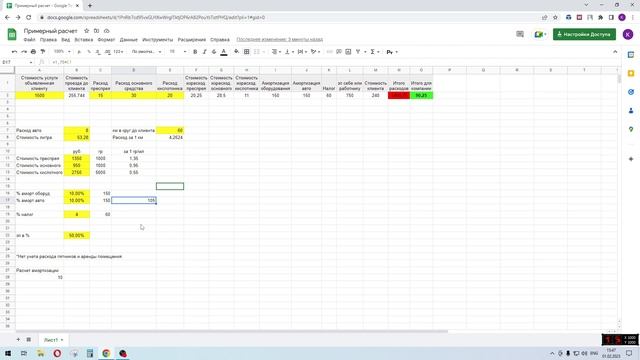Select the red Итого расходов cell
The image size is (640, 360).
[x=399, y=95]
